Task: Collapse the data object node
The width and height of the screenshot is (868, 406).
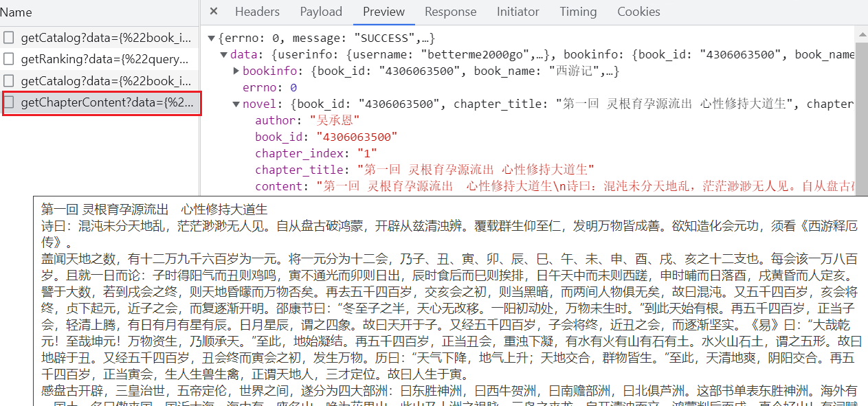Action: click(224, 54)
